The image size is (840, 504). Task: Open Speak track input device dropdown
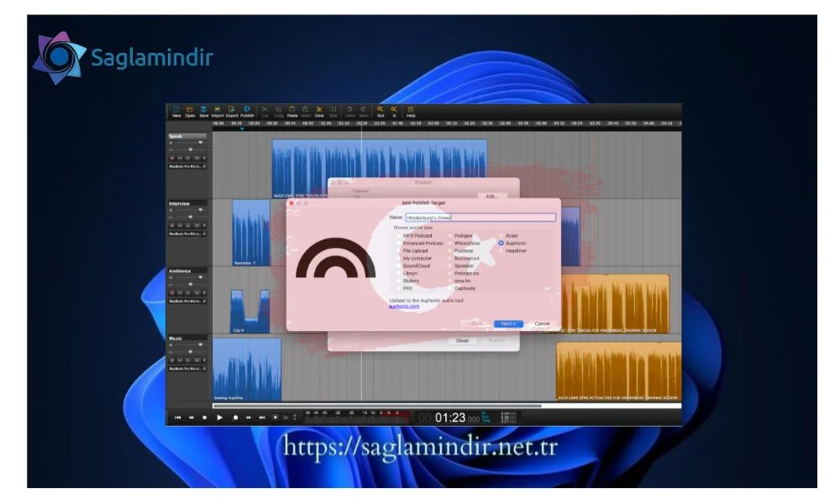coord(187,166)
